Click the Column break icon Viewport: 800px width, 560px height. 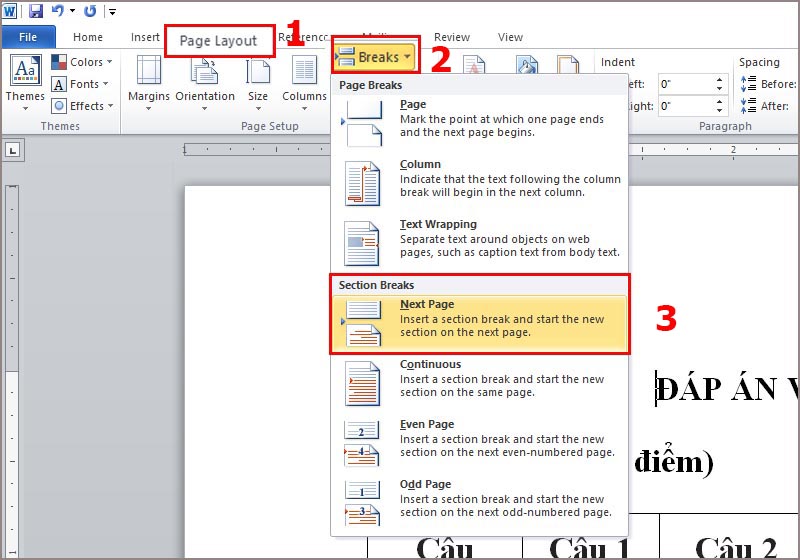pos(362,184)
